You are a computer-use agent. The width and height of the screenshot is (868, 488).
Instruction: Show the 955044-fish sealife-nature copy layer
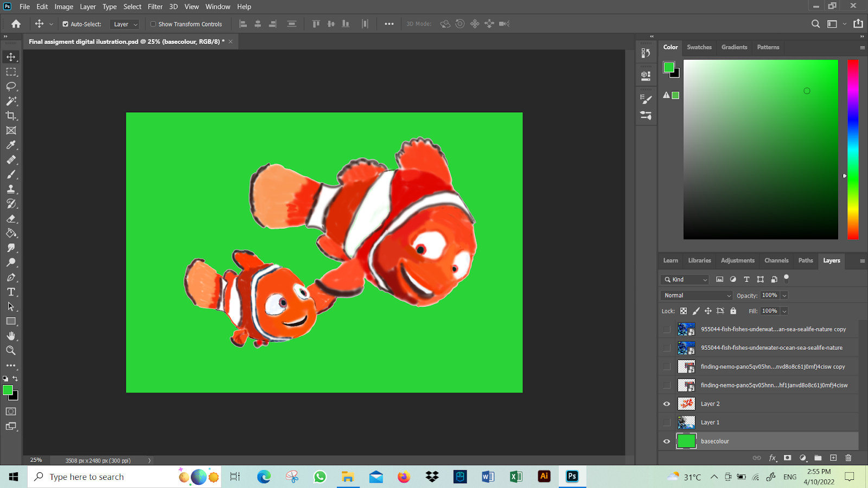click(667, 329)
